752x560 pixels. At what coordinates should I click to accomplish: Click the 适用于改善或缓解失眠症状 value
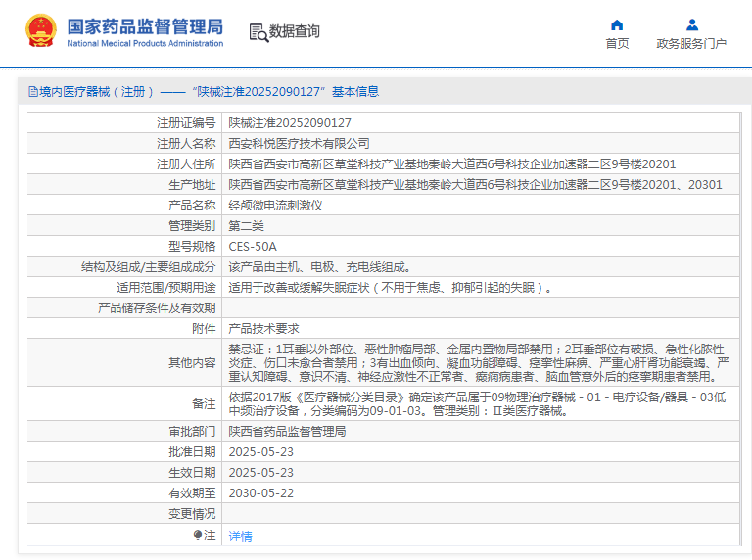pyautogui.click(x=391, y=288)
